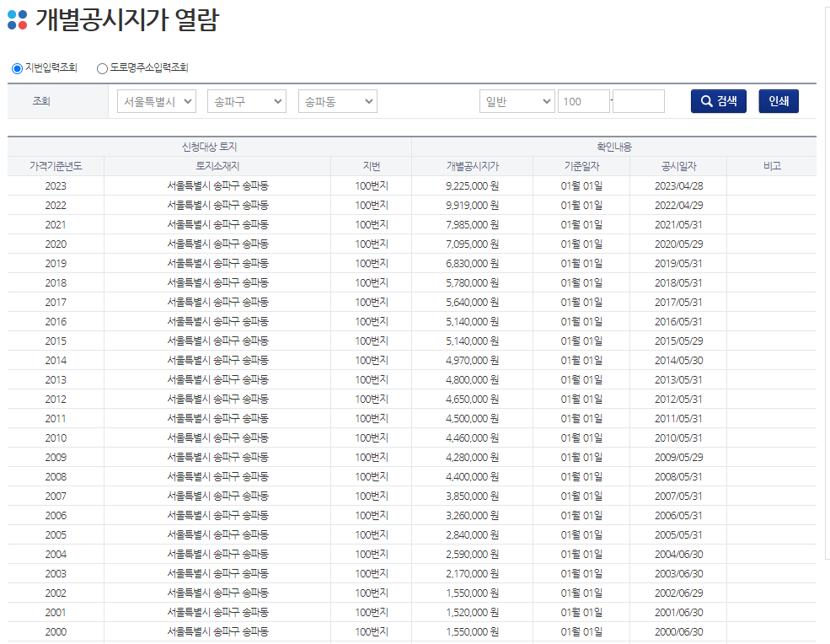Click the 가격기준년도 column header

pos(56,166)
